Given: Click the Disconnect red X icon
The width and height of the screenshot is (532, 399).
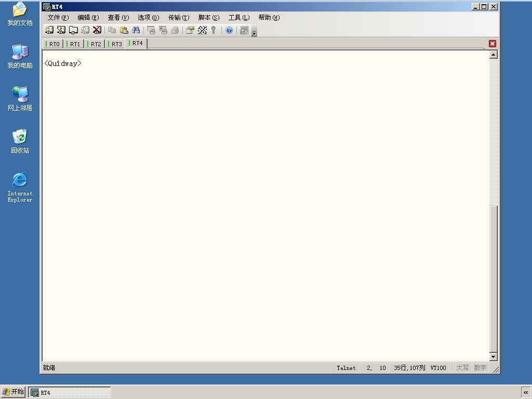Looking at the screenshot, I should point(97,30).
